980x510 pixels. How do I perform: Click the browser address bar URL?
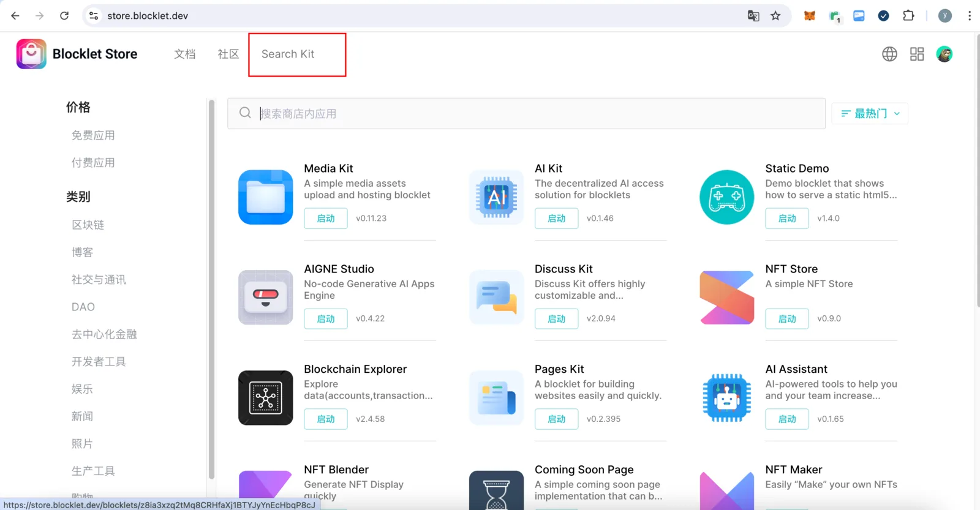(x=148, y=16)
